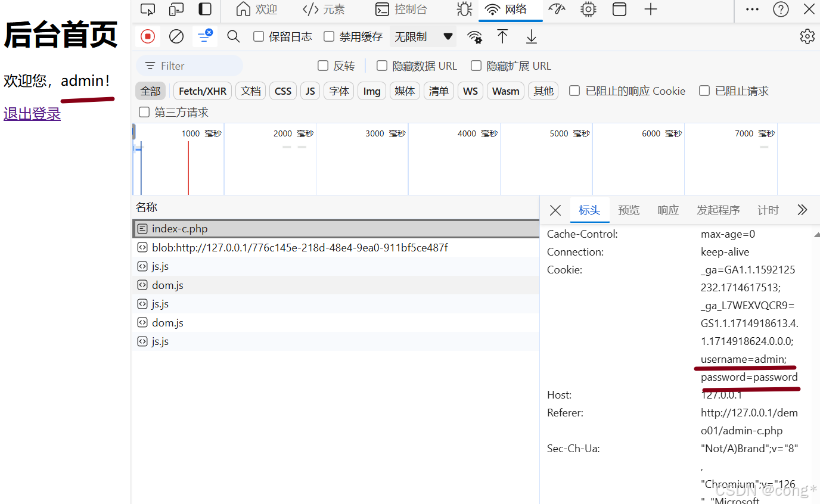Filter by Img type

coord(372,91)
